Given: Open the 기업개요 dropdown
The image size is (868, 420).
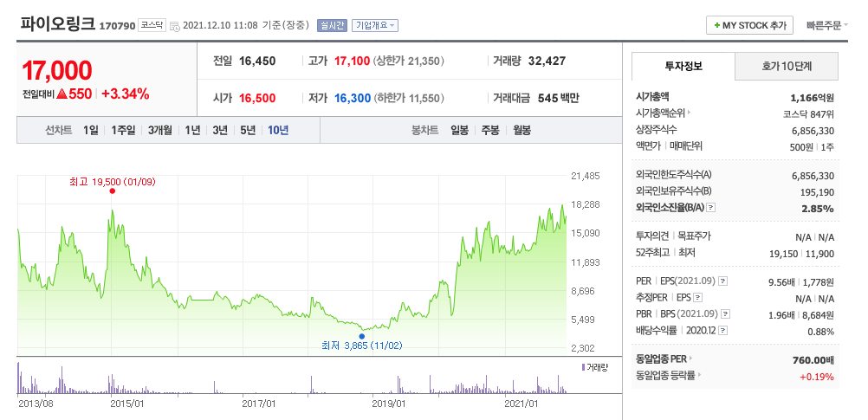Looking at the screenshot, I should coord(375,25).
